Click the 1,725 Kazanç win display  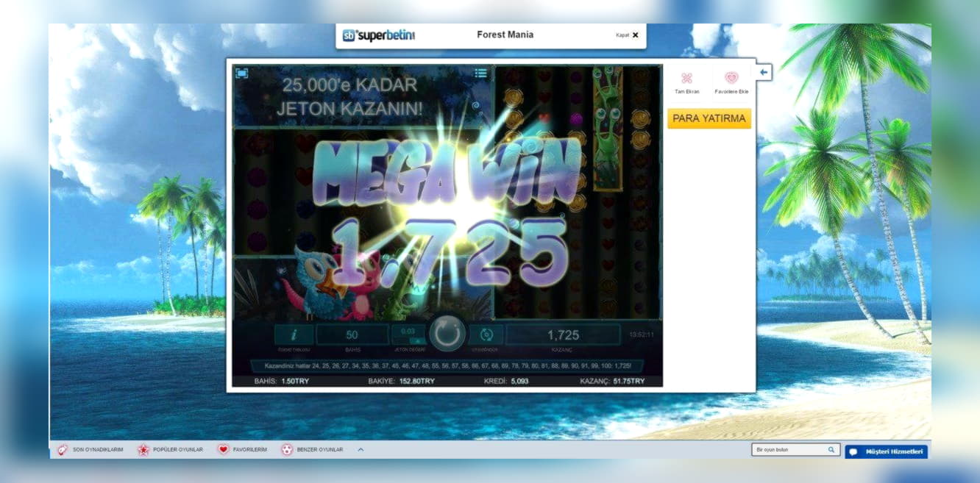click(563, 334)
